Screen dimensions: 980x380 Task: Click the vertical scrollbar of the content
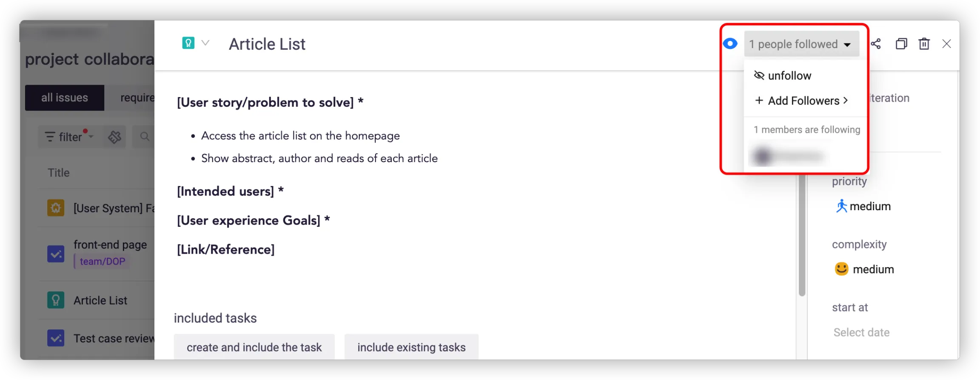click(x=802, y=234)
